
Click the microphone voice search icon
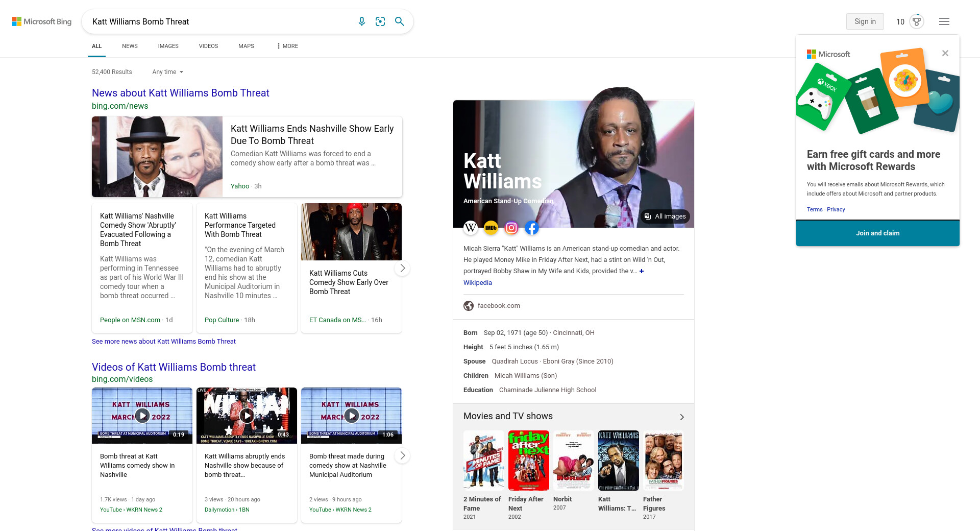click(x=361, y=21)
